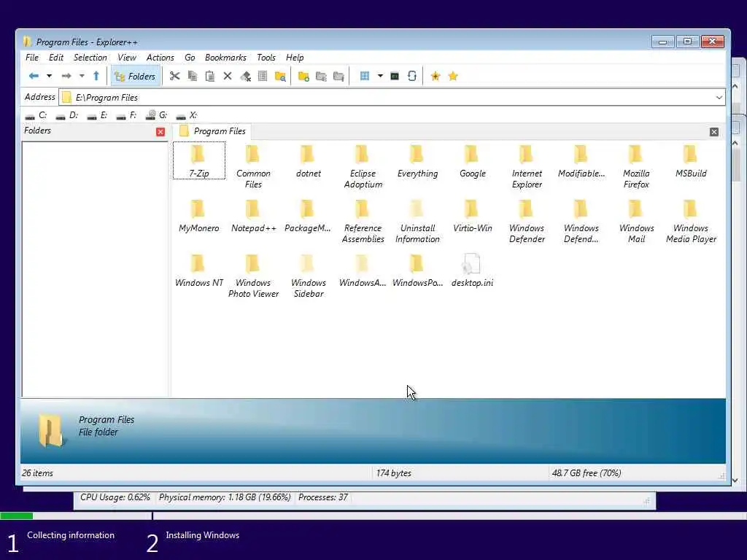This screenshot has height=560, width=747.
Task: Click the Forward navigation arrow
Action: point(66,76)
